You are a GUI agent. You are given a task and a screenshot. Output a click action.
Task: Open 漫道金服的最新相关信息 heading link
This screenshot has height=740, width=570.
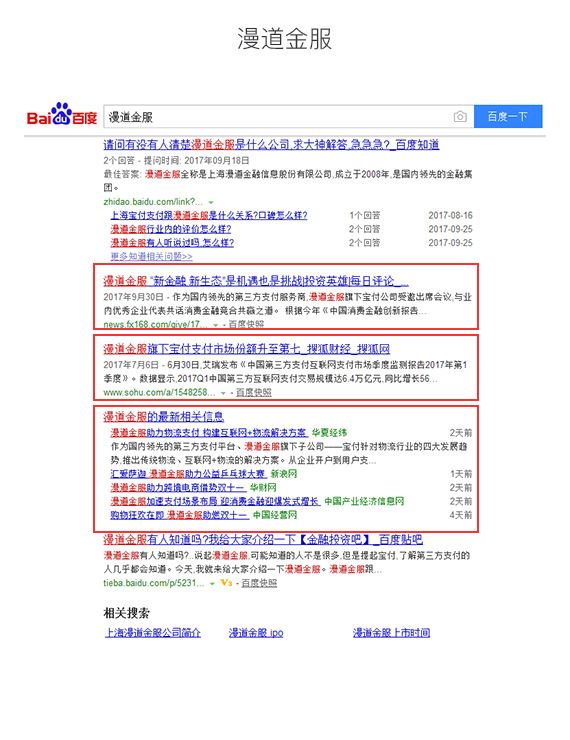(x=164, y=417)
